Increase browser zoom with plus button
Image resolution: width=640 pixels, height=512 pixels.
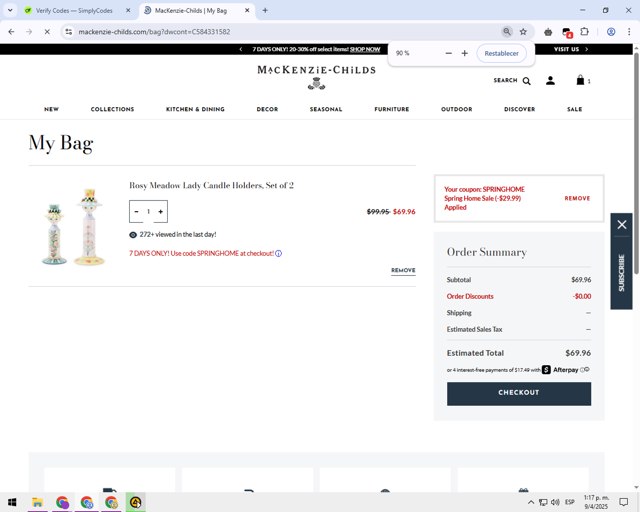coord(464,53)
